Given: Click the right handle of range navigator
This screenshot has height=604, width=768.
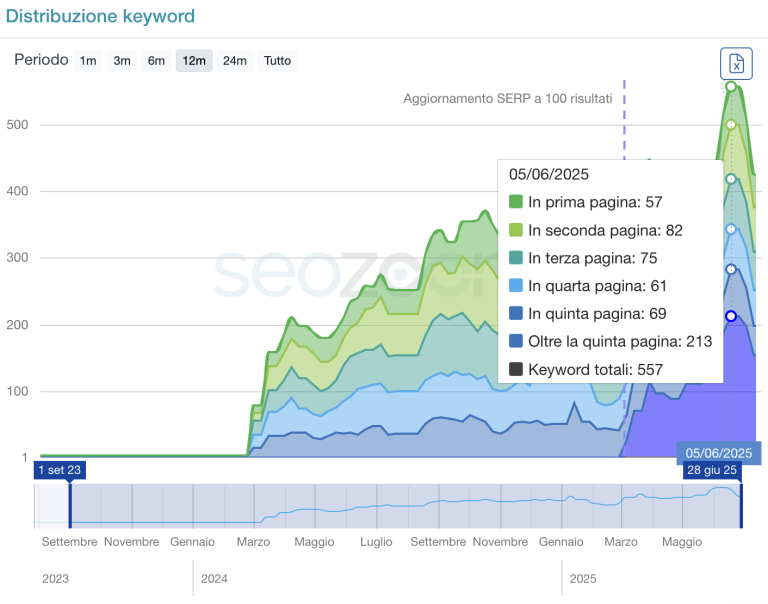Looking at the screenshot, I should pyautogui.click(x=740, y=505).
